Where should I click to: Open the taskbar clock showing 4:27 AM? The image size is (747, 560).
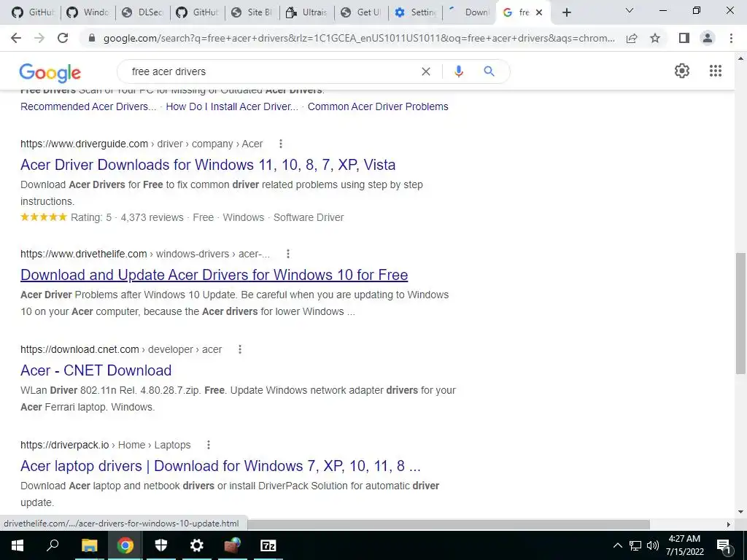pyautogui.click(x=684, y=545)
